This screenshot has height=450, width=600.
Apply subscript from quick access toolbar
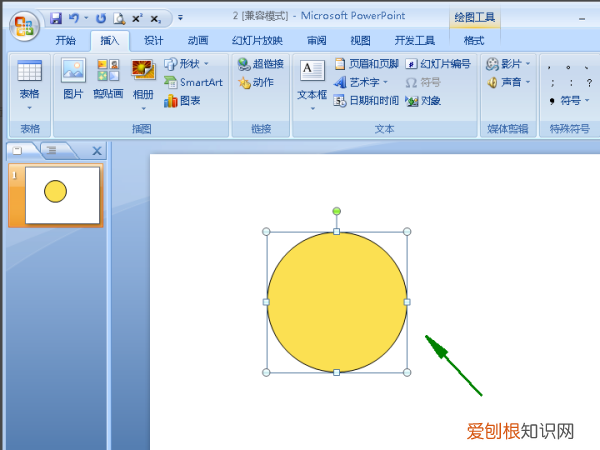click(156, 18)
